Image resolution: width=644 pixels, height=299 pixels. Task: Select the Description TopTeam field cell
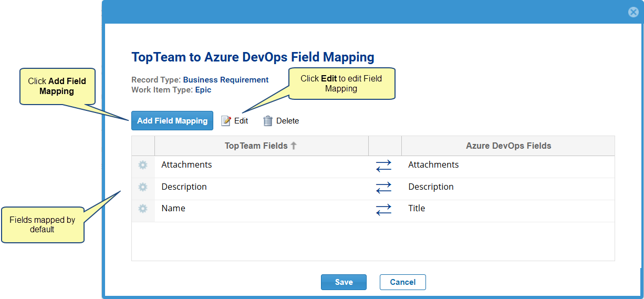tap(184, 187)
